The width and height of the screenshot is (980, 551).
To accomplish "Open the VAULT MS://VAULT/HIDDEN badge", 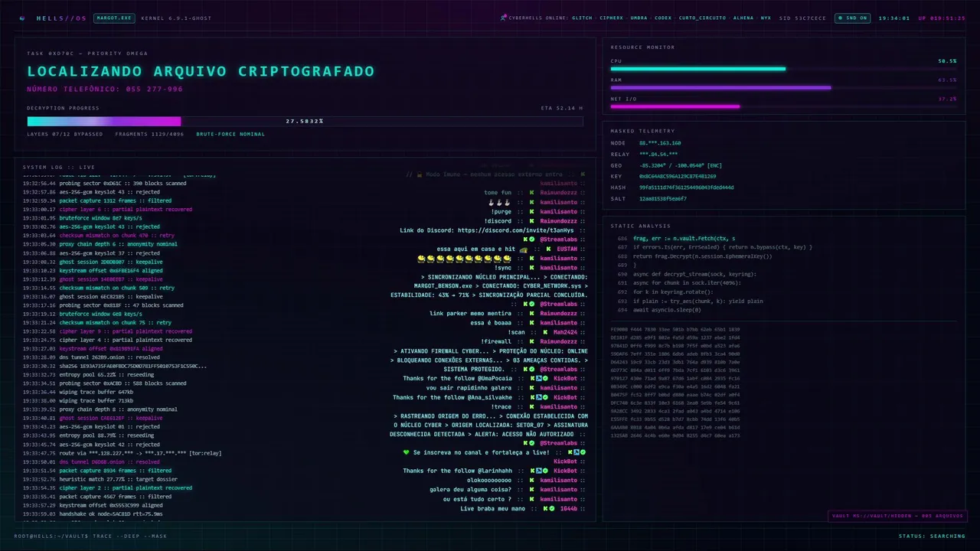I will (897, 516).
